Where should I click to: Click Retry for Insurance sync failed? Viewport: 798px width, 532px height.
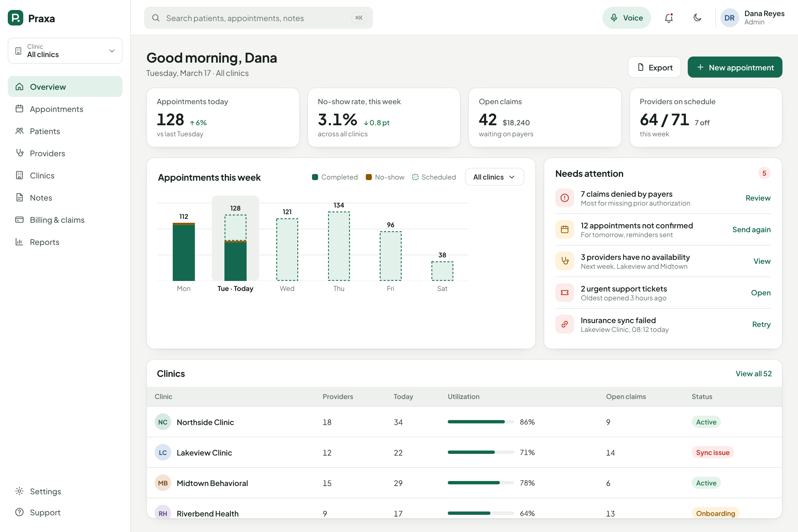coord(761,324)
